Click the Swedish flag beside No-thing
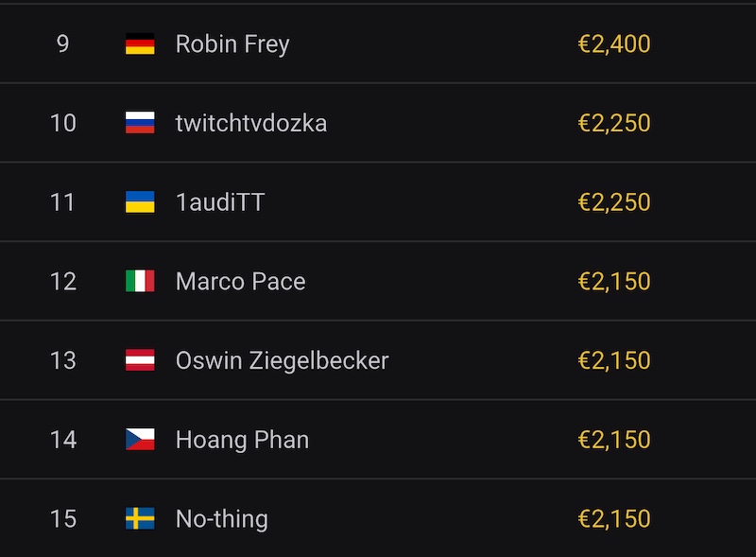756x557 pixels. [140, 518]
